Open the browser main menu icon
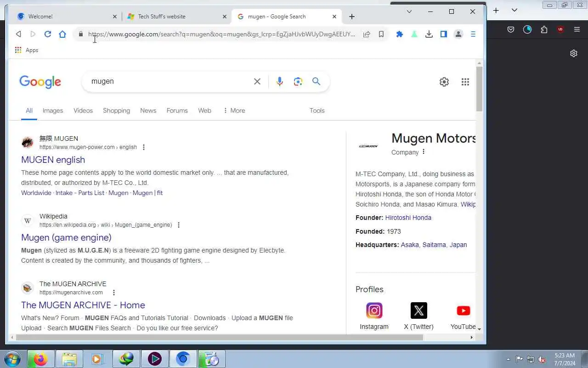This screenshot has height=368, width=588. 473,34
